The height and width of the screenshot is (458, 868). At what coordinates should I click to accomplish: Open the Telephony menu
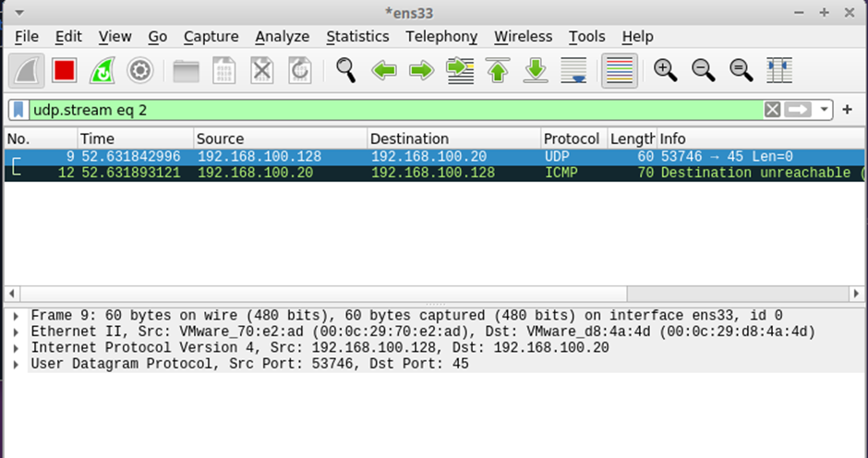pos(441,37)
